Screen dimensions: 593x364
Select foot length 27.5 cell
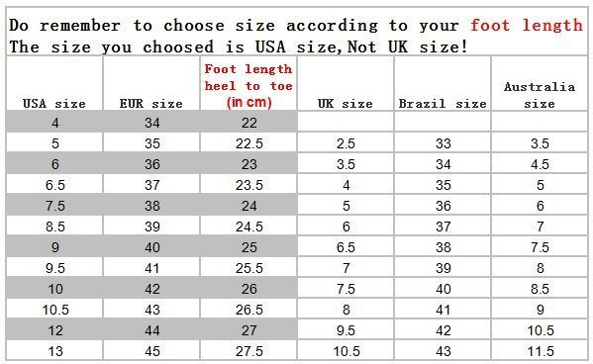tap(249, 351)
